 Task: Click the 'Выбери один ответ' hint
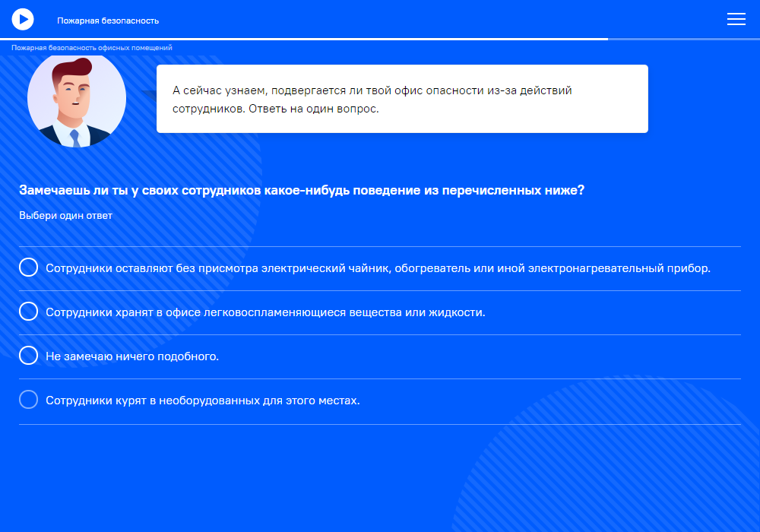pyautogui.click(x=65, y=216)
